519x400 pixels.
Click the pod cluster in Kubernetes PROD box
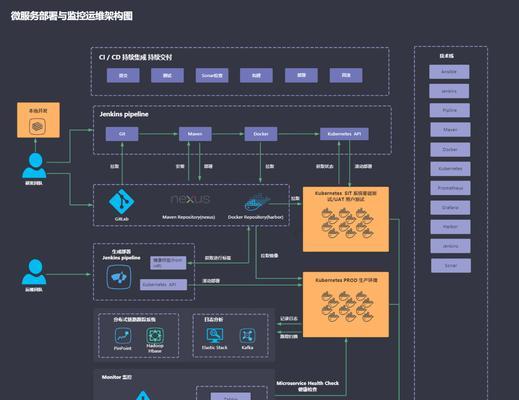click(347, 306)
